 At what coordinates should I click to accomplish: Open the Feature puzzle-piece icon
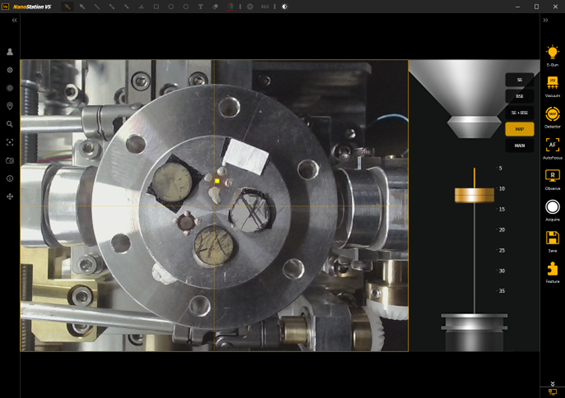click(x=552, y=269)
